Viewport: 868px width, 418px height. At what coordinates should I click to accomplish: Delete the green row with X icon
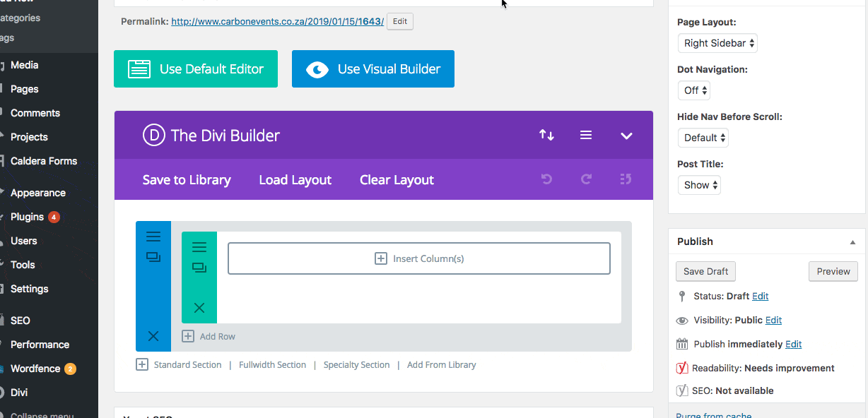point(199,308)
